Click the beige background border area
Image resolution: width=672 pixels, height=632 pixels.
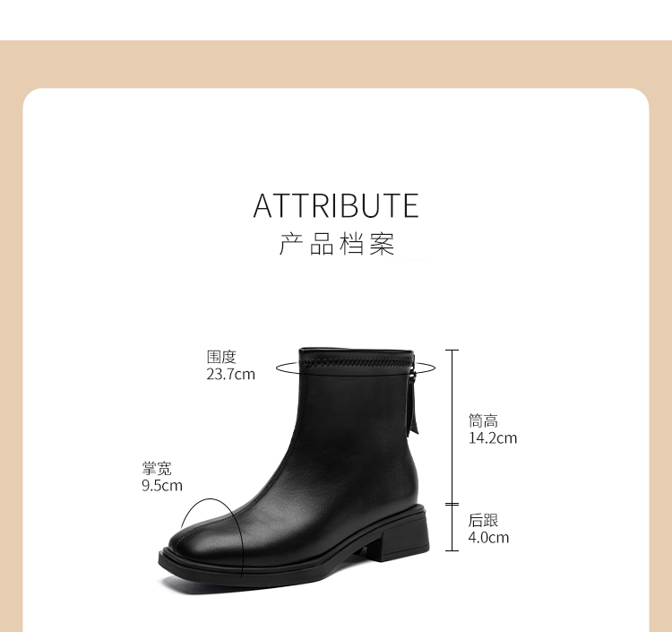click(336, 65)
